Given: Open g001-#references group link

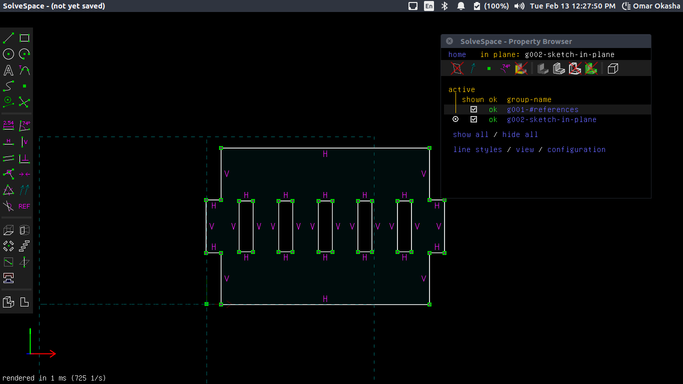Looking at the screenshot, I should point(542,109).
